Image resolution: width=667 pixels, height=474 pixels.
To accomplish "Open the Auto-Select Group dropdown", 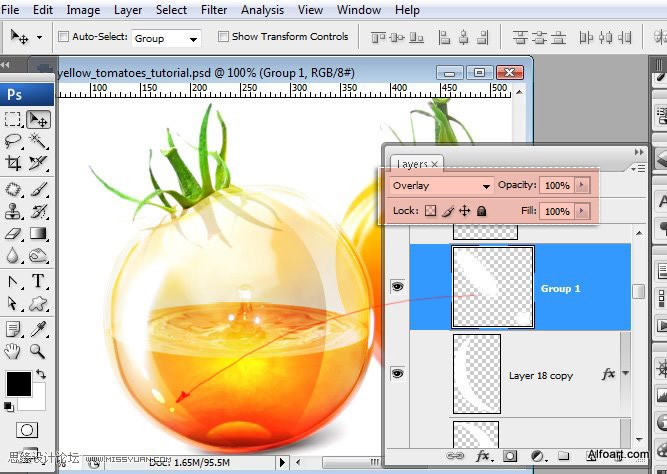I will click(166, 38).
